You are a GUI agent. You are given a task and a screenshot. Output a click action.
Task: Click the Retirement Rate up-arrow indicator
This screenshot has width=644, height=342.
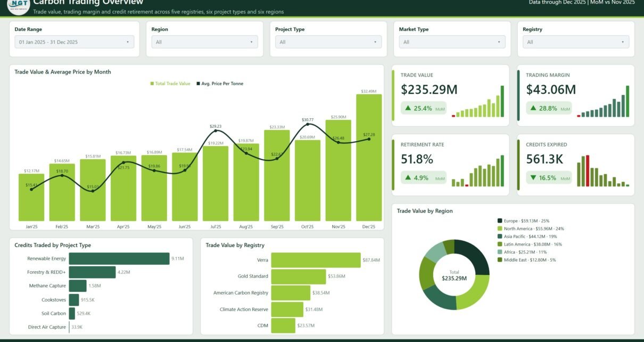[408, 177]
